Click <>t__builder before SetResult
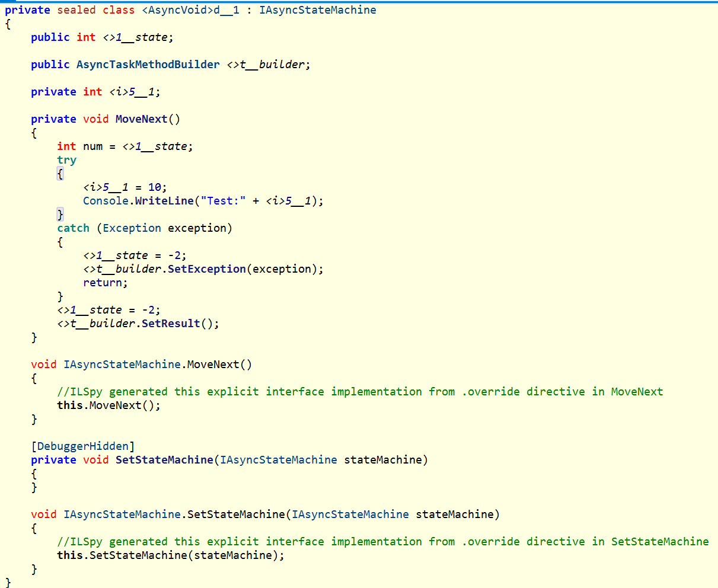The width and height of the screenshot is (718, 588). point(96,324)
